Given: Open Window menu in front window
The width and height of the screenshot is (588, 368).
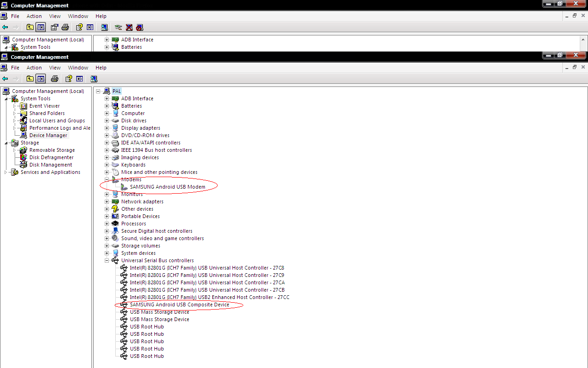Looking at the screenshot, I should point(78,68).
